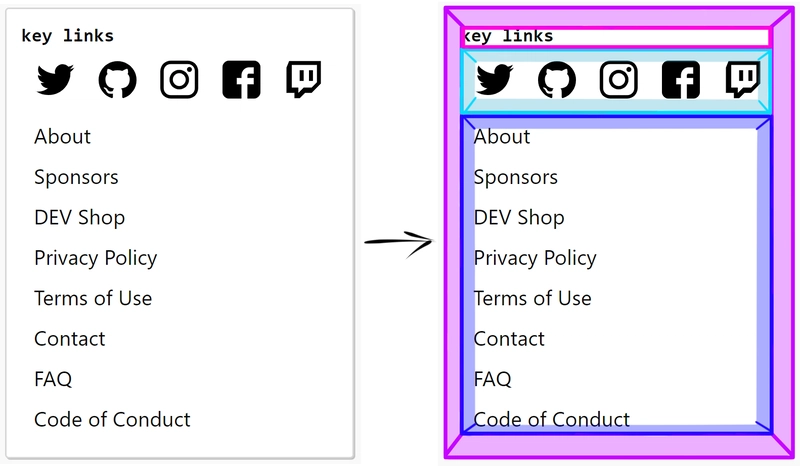This screenshot has width=800, height=466.
Task: Open the GitHub icon in the plain panel
Action: (117, 79)
